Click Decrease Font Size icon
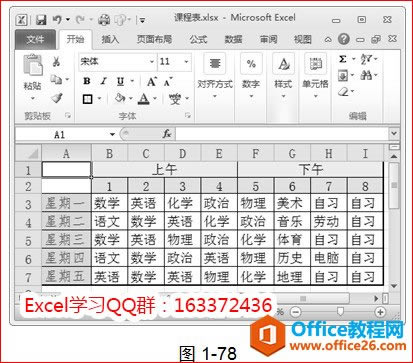This screenshot has height=363, width=413. pyautogui.click(x=168, y=81)
